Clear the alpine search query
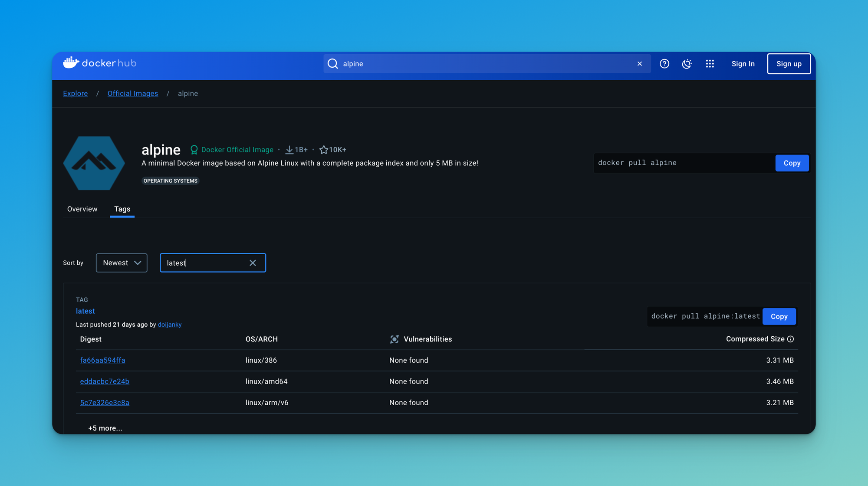 tap(639, 64)
